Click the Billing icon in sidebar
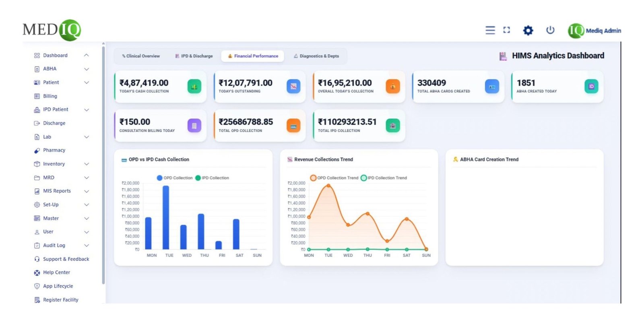The width and height of the screenshot is (644, 322). coord(37,96)
